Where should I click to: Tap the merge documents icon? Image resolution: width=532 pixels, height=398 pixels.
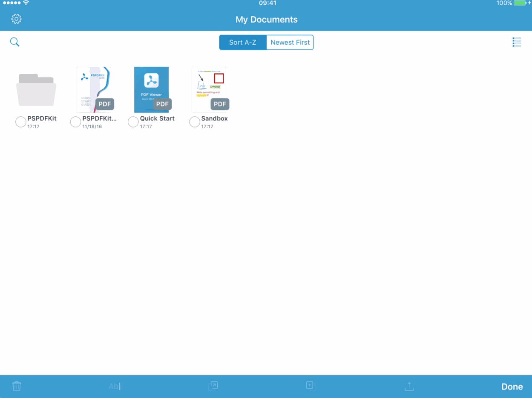coord(310,386)
